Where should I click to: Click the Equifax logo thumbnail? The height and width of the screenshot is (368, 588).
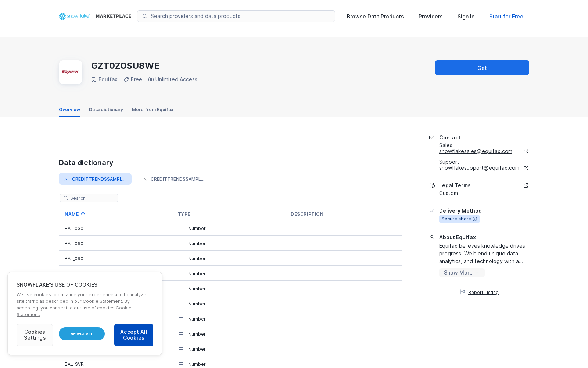click(x=71, y=72)
